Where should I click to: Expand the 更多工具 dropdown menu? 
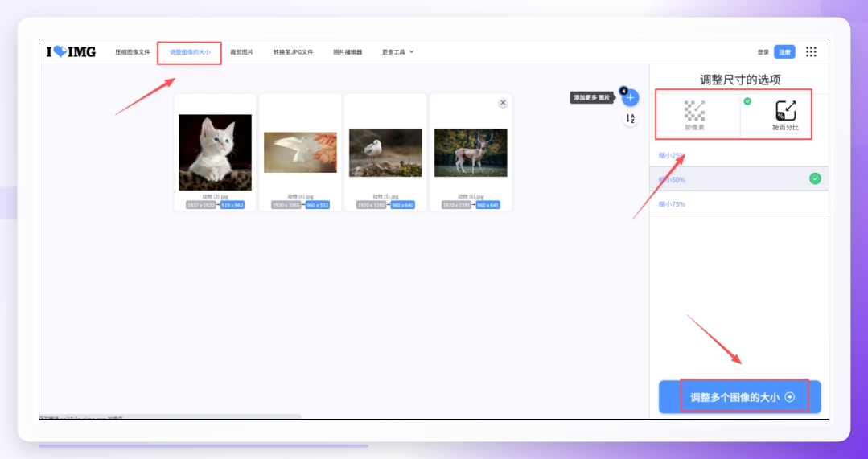397,52
